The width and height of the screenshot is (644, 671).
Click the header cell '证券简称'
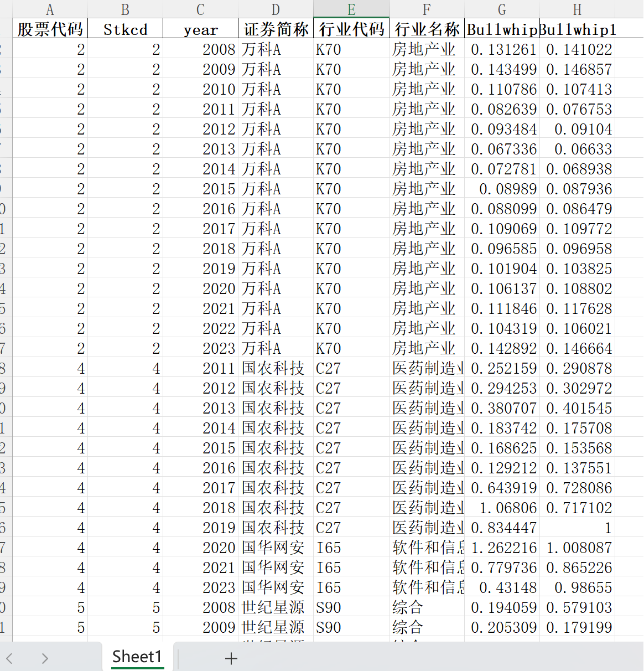pos(276,29)
